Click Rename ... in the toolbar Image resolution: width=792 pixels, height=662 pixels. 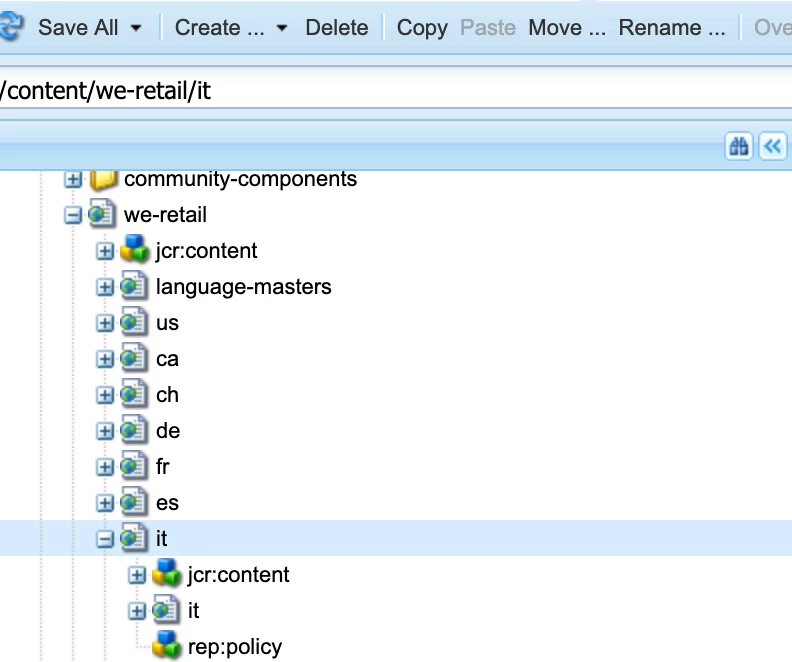pyautogui.click(x=672, y=27)
